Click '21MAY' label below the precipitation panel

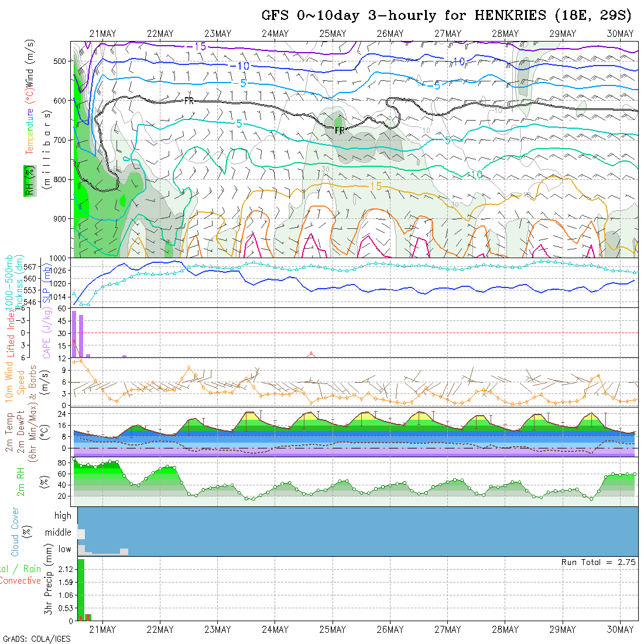pyautogui.click(x=102, y=629)
